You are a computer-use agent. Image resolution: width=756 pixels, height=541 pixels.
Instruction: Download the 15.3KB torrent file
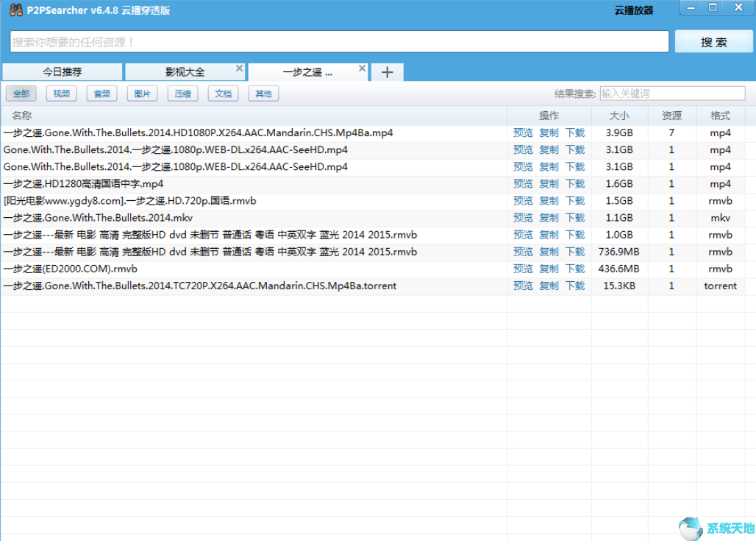coord(575,286)
